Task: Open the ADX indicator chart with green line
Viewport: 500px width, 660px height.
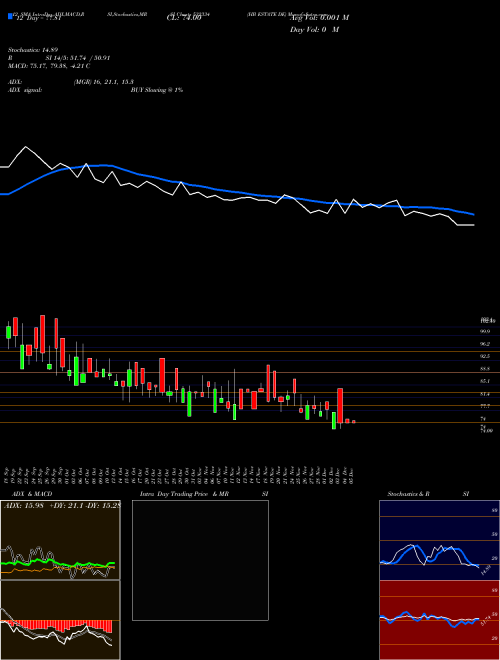Action: tap(60, 540)
